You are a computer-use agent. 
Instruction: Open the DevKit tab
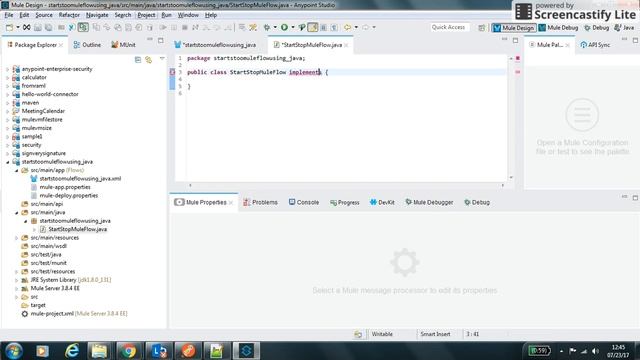point(382,202)
